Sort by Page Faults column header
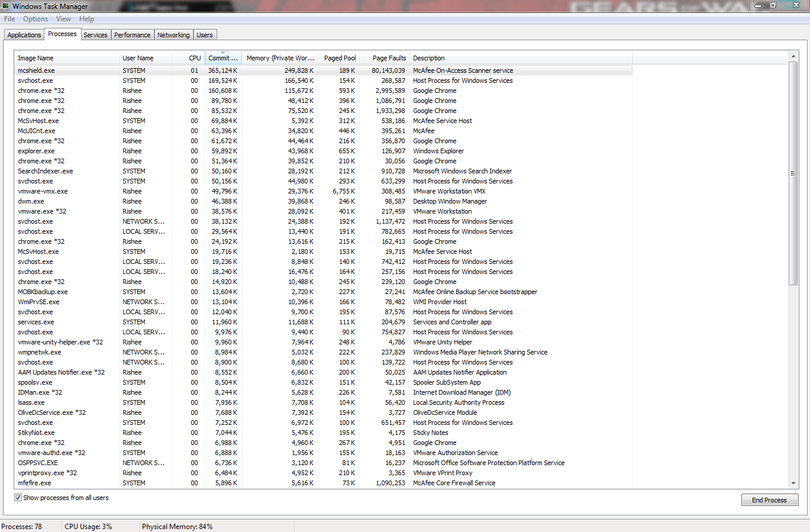The width and height of the screenshot is (810, 532). click(x=385, y=58)
